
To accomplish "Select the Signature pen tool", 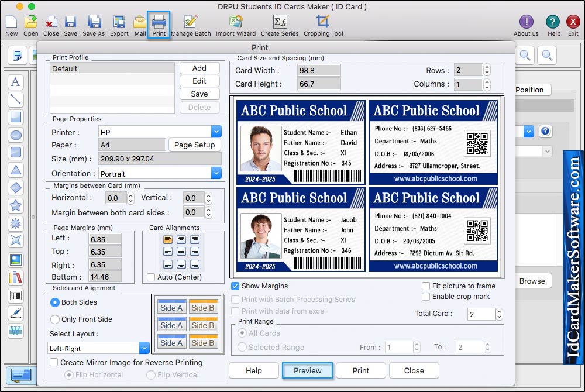I will tap(16, 313).
